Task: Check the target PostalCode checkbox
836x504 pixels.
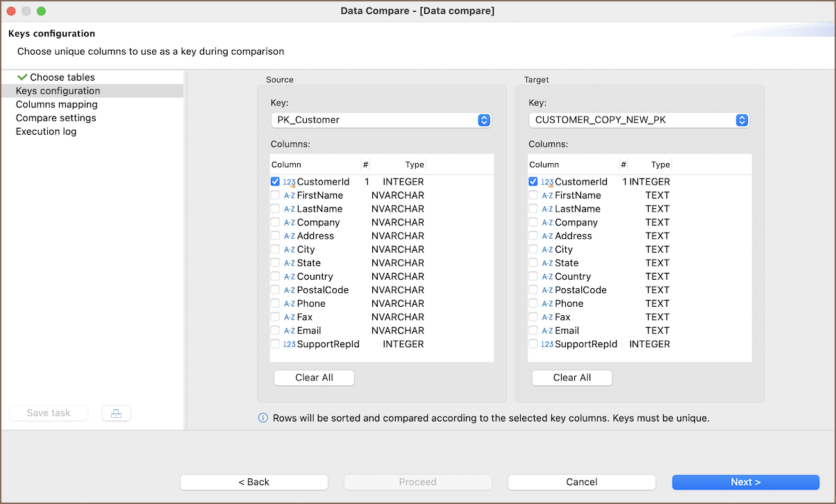Action: 533,290
